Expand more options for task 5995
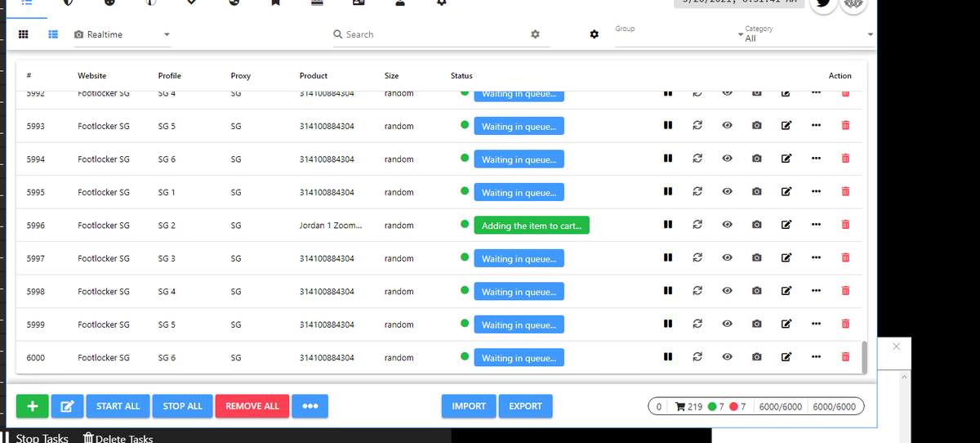 (x=816, y=192)
